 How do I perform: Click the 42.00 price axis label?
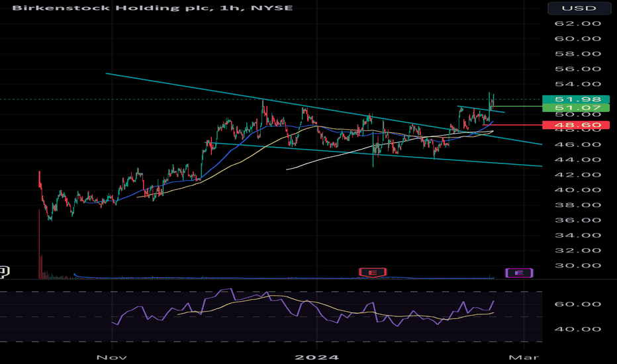tap(578, 175)
